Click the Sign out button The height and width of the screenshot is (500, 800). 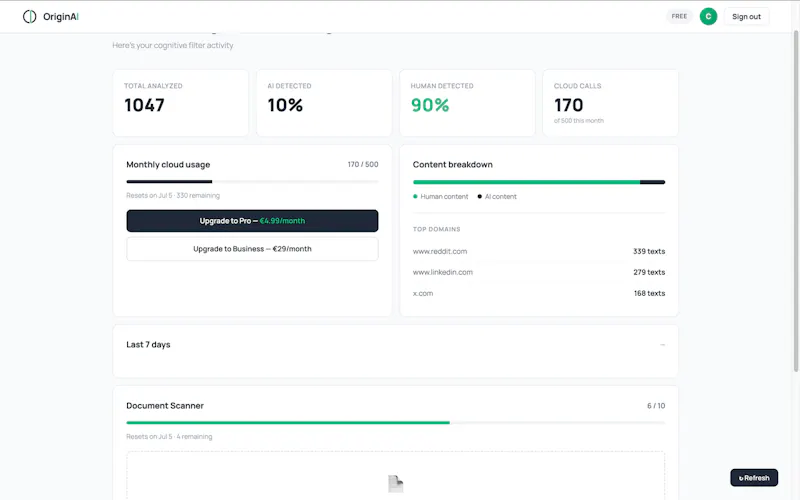[746, 17]
